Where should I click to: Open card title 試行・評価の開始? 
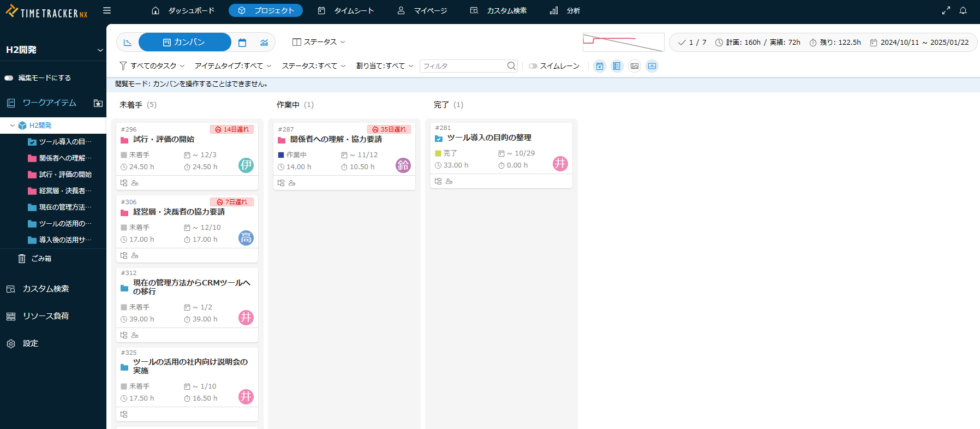[x=164, y=140]
